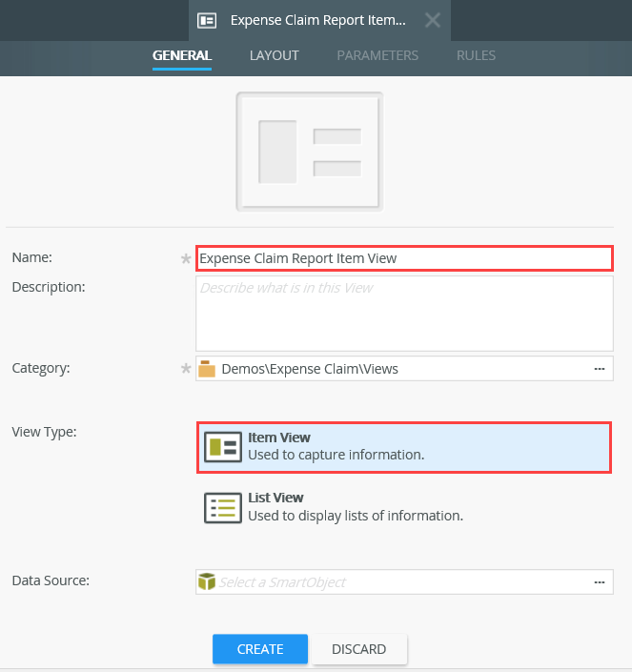Click the large view layout preview image

pos(310,152)
